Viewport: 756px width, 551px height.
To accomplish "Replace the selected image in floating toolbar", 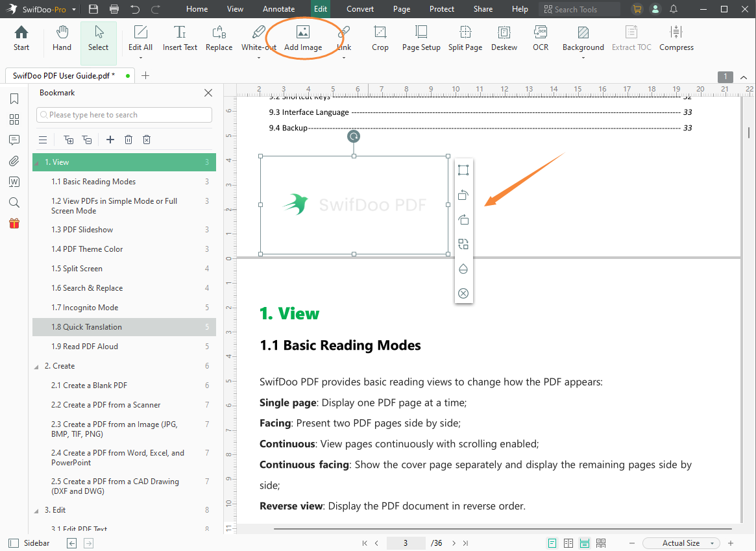I will pyautogui.click(x=463, y=244).
